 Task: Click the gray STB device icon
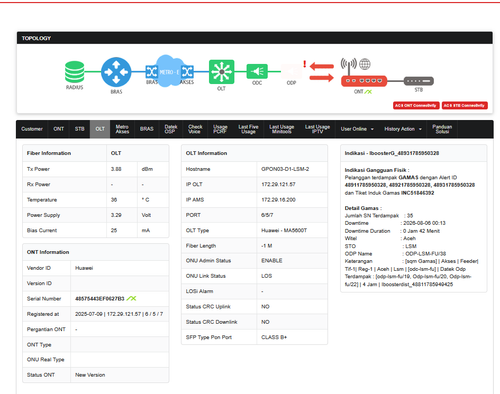pos(419,81)
